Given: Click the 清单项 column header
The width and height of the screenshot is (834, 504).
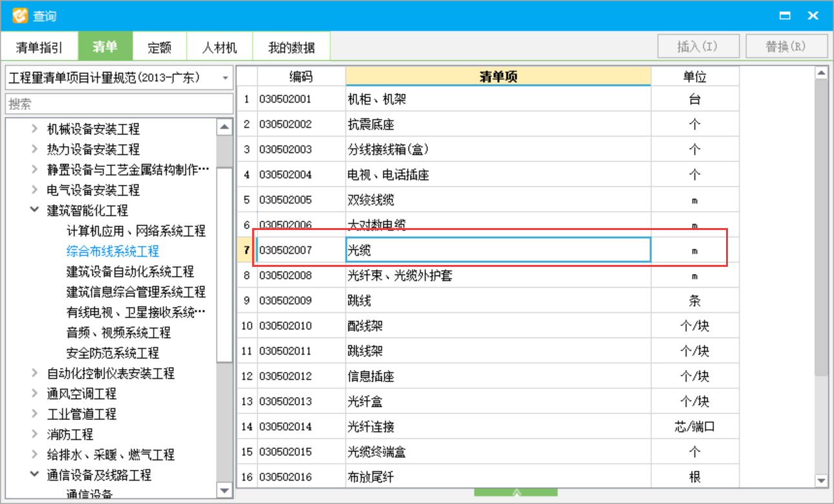Looking at the screenshot, I should 498,77.
